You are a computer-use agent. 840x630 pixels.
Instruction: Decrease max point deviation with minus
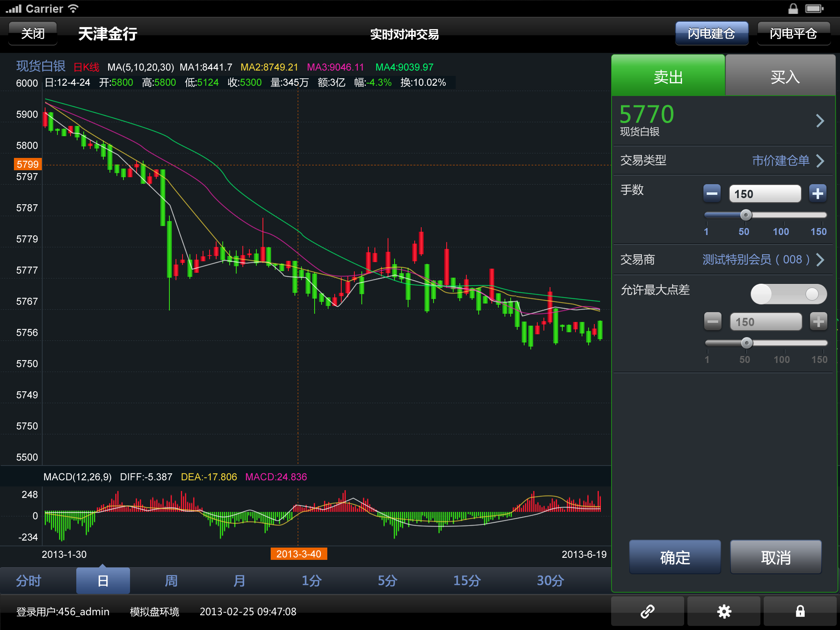[x=713, y=322]
